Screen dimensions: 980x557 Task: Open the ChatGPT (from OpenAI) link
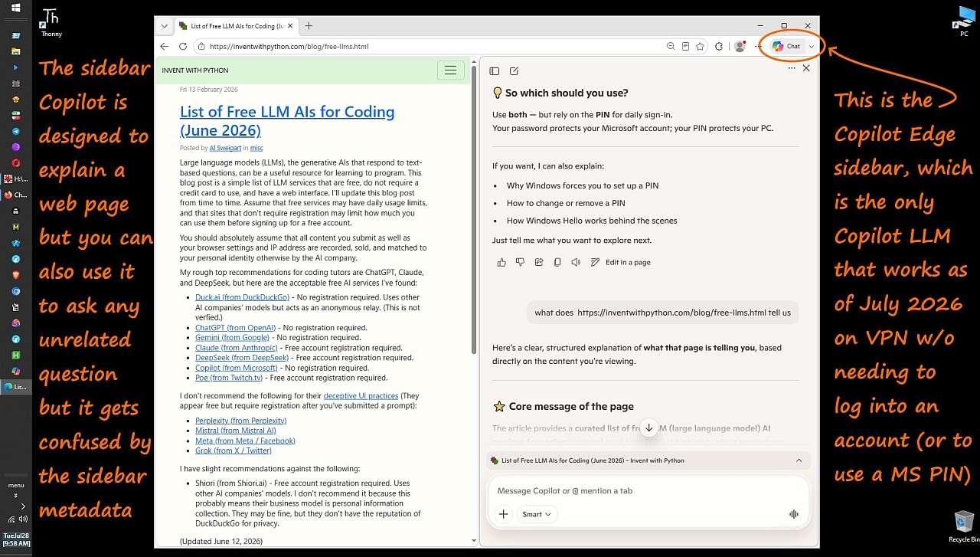point(235,328)
